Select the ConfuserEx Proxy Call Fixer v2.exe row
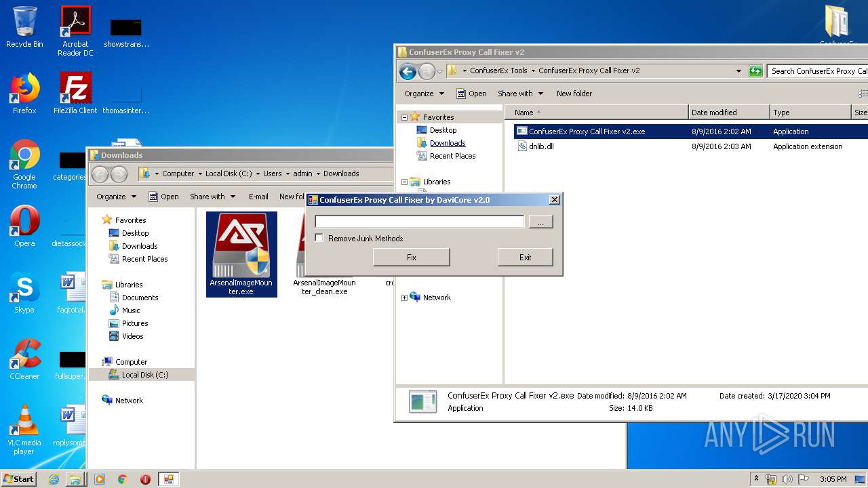The image size is (868, 488). [690, 131]
